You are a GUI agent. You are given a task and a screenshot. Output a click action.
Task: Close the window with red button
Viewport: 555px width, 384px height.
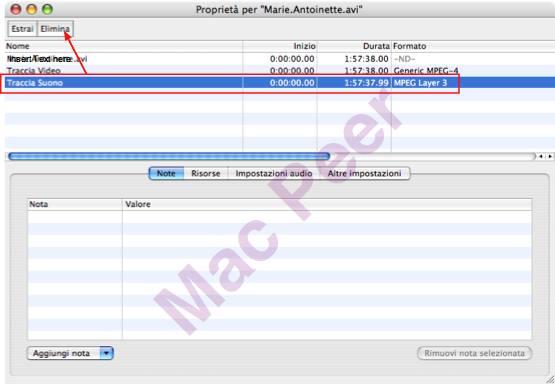(16, 9)
